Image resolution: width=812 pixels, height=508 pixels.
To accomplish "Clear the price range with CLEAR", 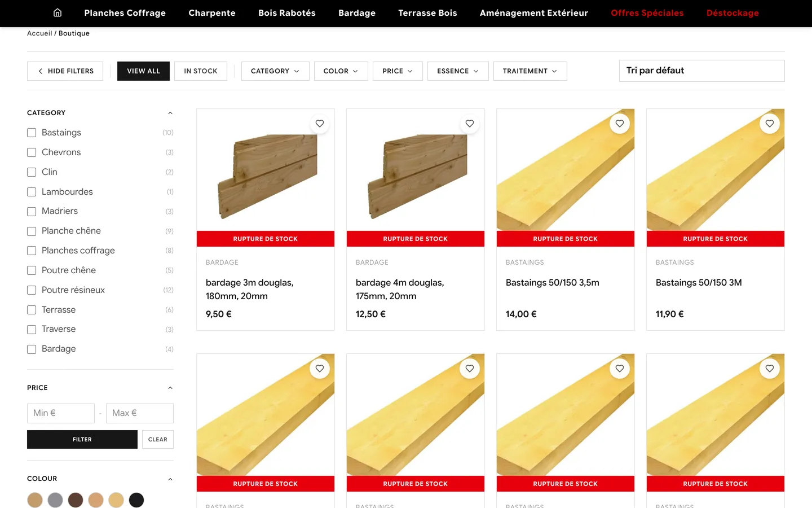I will click(158, 440).
